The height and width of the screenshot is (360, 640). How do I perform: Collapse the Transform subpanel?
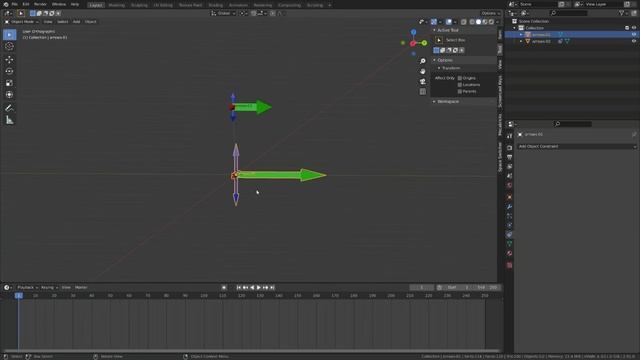pos(439,68)
